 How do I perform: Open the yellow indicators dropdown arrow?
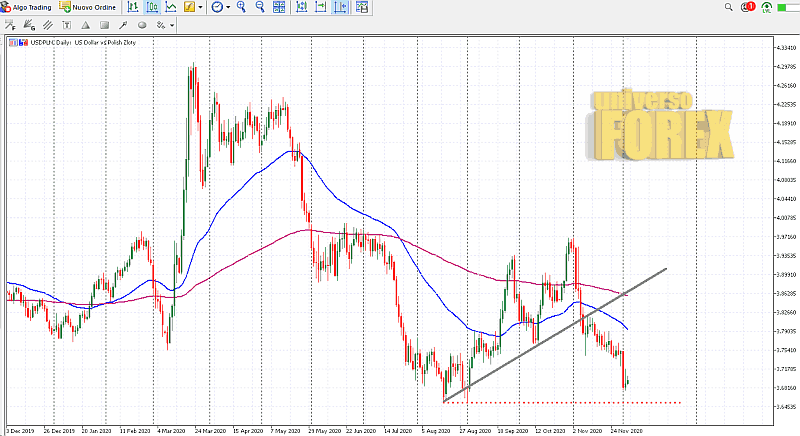[200, 7]
